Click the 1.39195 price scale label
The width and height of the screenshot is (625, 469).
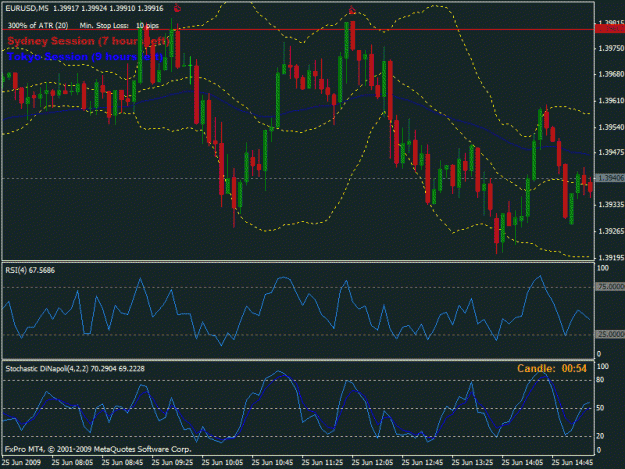click(x=611, y=258)
